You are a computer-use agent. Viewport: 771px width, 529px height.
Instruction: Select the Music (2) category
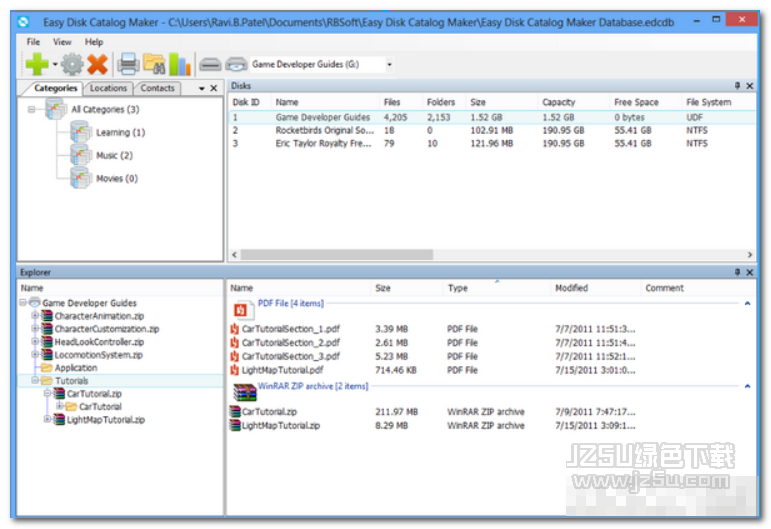click(x=114, y=155)
